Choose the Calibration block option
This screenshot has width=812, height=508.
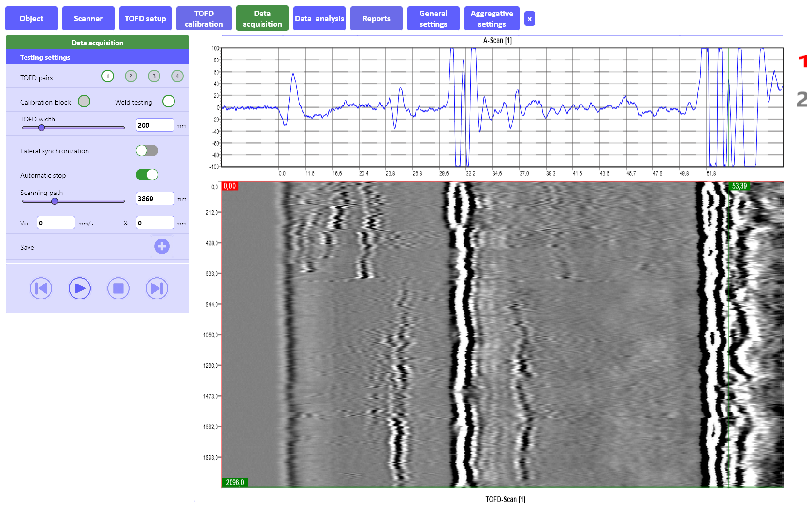point(84,102)
